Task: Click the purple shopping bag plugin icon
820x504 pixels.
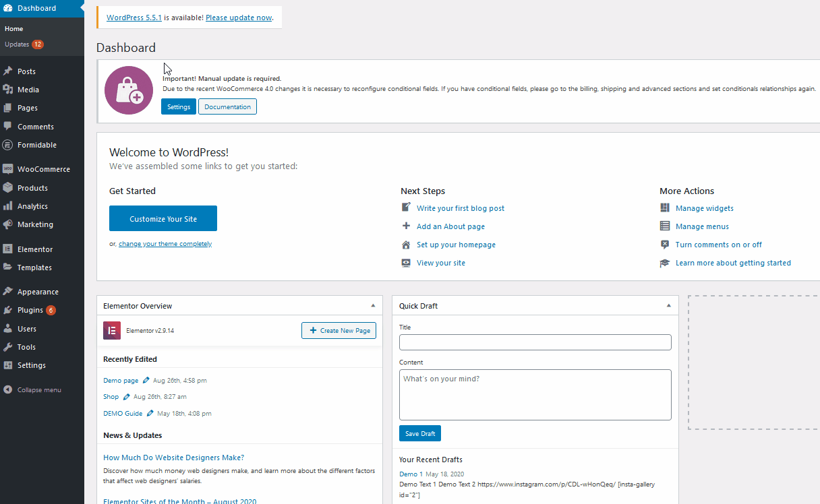Action: tap(129, 90)
